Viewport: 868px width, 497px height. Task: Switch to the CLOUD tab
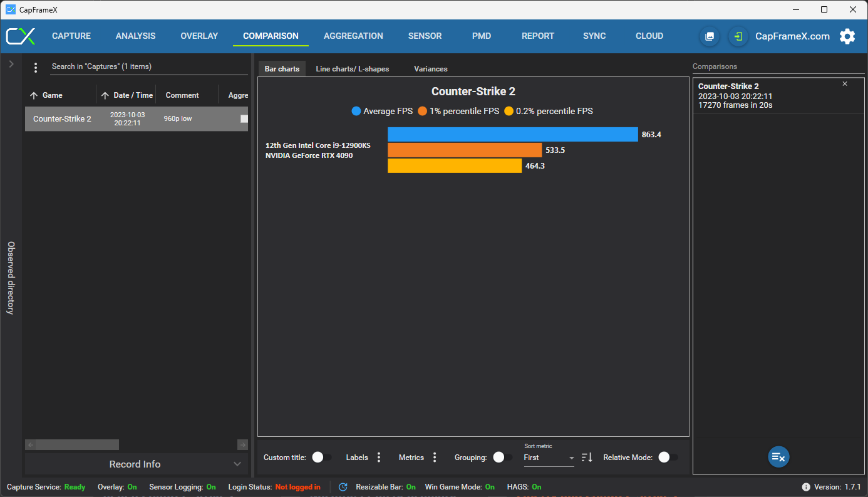click(x=649, y=36)
